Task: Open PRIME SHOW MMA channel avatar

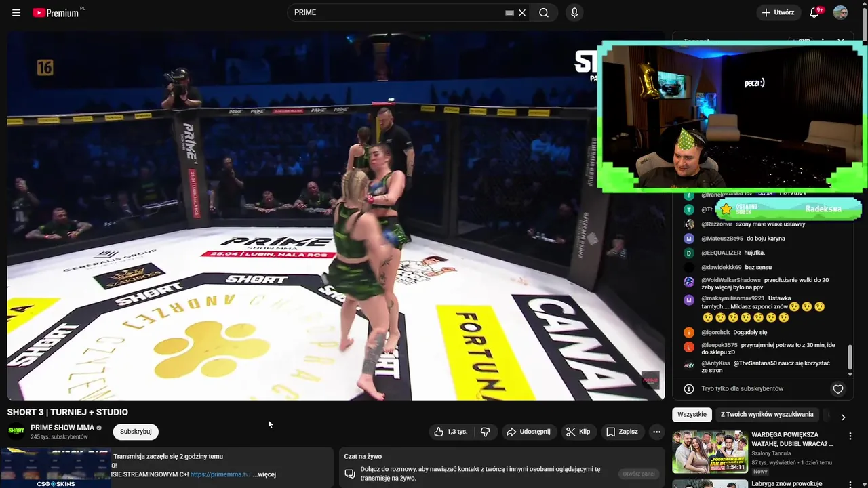Action: tap(16, 431)
